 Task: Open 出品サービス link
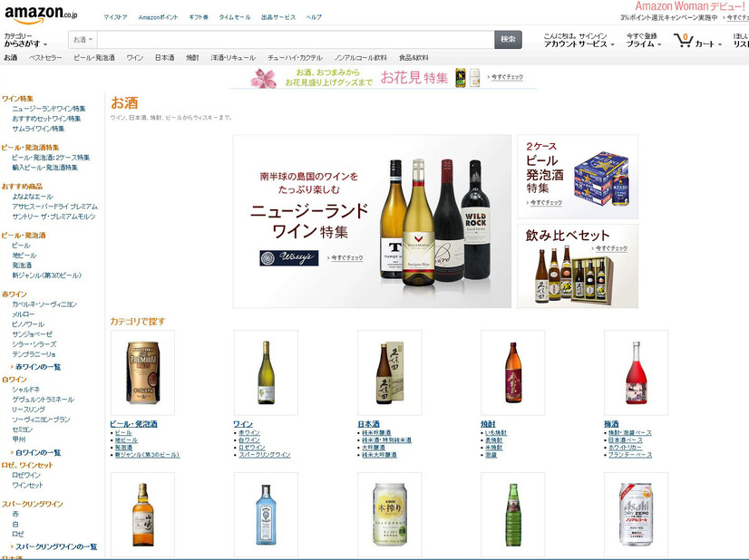278,17
